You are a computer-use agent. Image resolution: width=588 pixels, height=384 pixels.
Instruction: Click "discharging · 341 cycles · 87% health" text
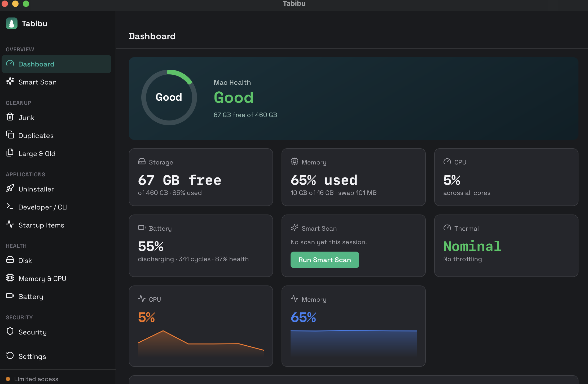click(x=193, y=259)
